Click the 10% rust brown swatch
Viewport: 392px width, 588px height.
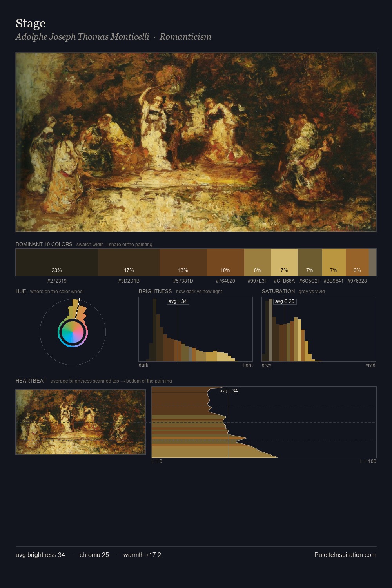coord(225,262)
